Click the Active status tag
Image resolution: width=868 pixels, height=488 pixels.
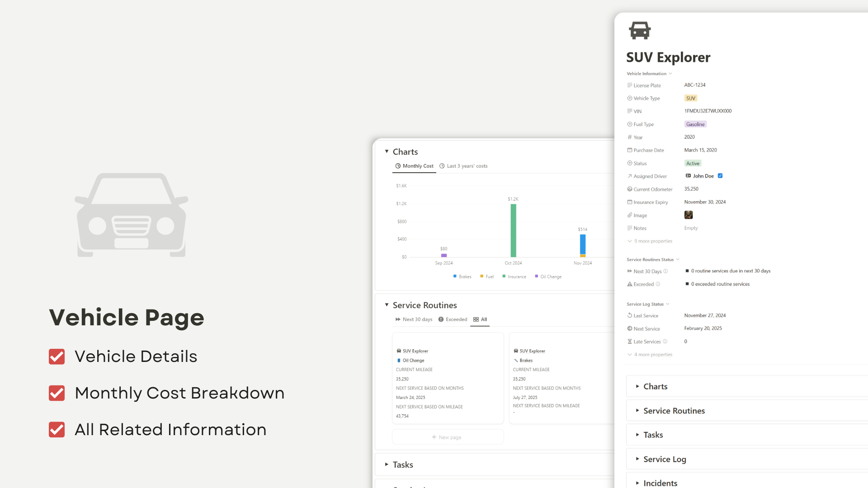click(x=693, y=163)
